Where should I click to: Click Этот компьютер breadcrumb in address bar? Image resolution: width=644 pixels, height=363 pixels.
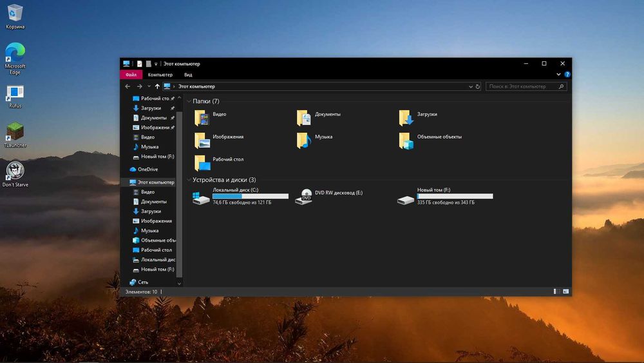click(x=196, y=86)
